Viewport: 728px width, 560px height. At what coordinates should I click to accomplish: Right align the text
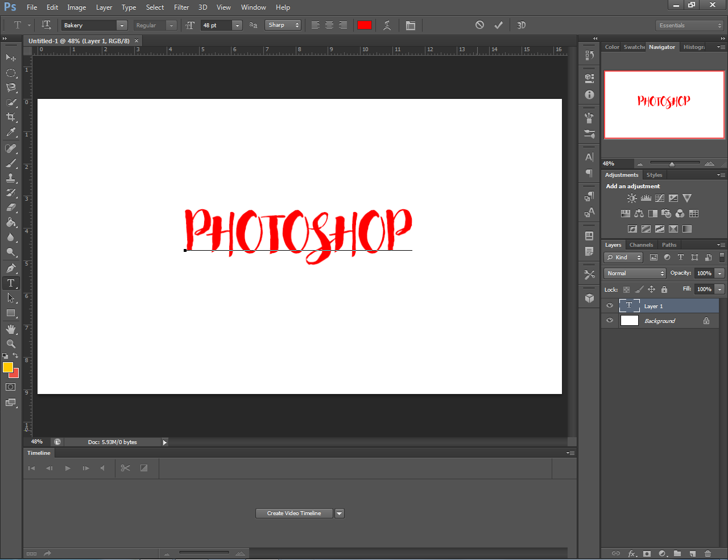(343, 25)
